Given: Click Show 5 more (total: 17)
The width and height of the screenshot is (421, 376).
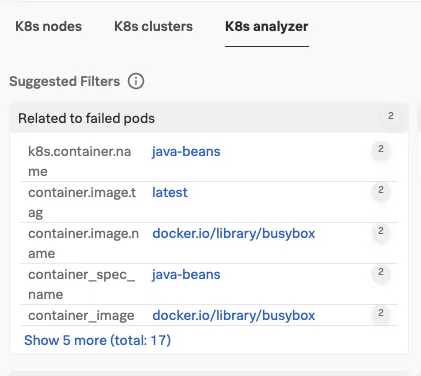Looking at the screenshot, I should point(97,340).
